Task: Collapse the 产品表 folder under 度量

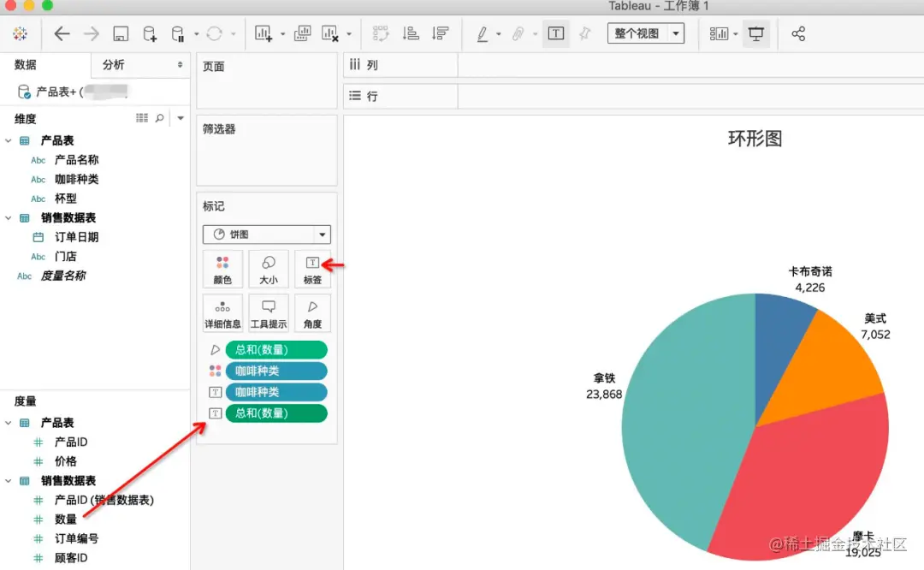Action: pyautogui.click(x=9, y=424)
